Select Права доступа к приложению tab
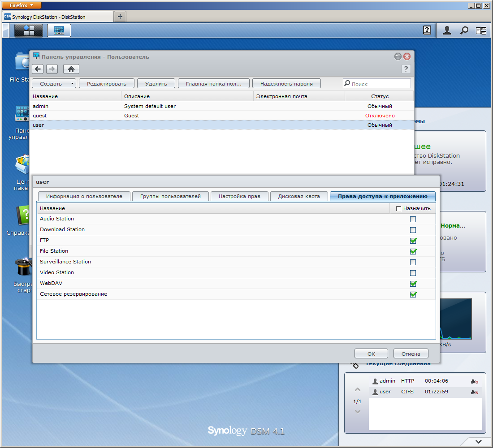 tap(383, 196)
